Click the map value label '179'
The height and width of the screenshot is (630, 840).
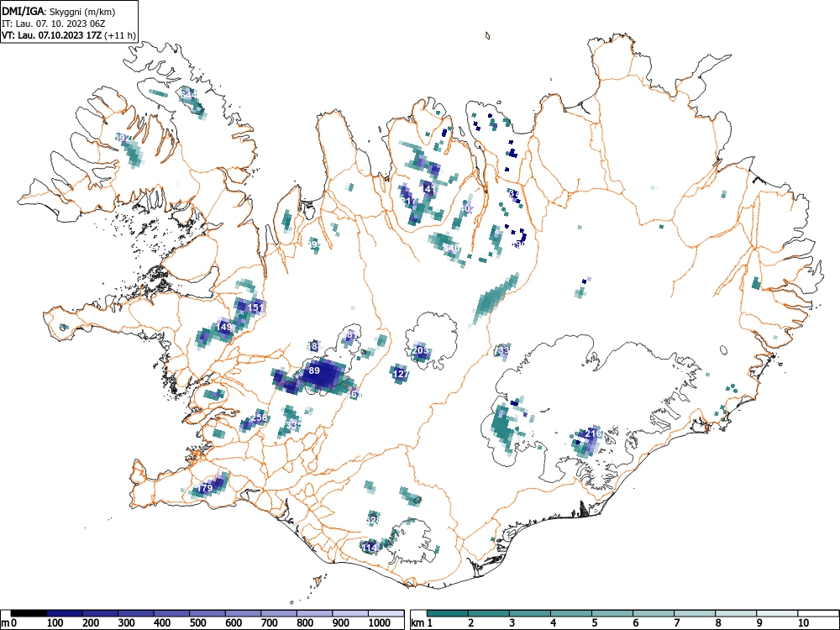pyautogui.click(x=205, y=488)
